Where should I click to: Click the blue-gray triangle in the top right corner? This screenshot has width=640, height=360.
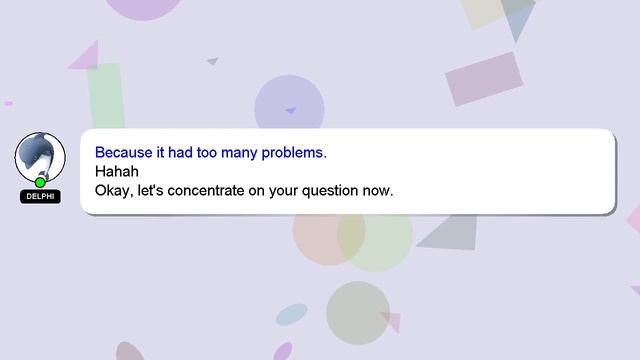518,18
